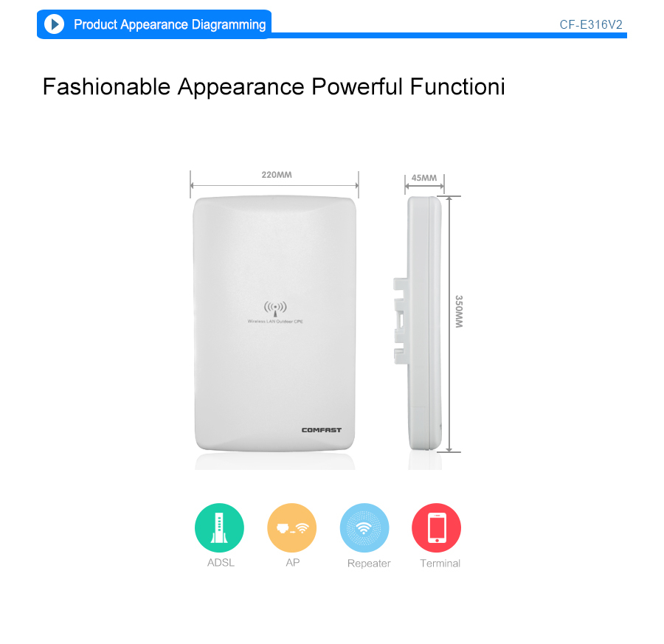Screen dimensions: 664x644
Task: Click the orange AP mode icon
Action: point(291,527)
